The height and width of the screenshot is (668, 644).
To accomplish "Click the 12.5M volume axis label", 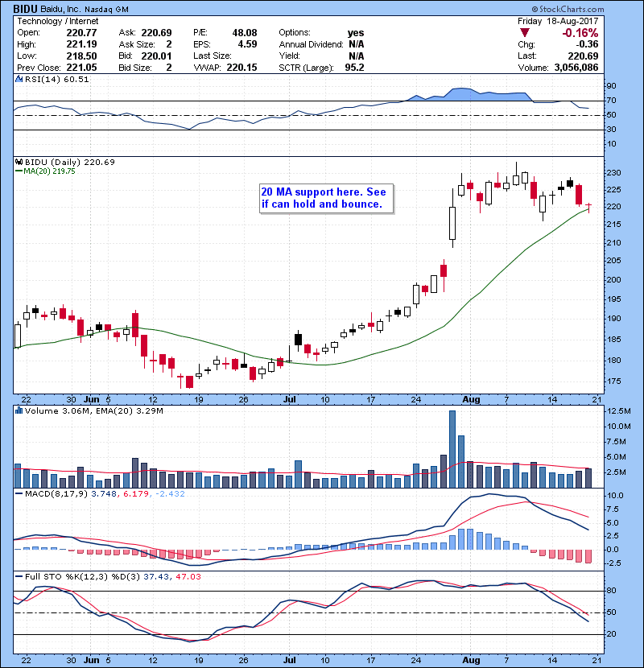I will (x=619, y=411).
